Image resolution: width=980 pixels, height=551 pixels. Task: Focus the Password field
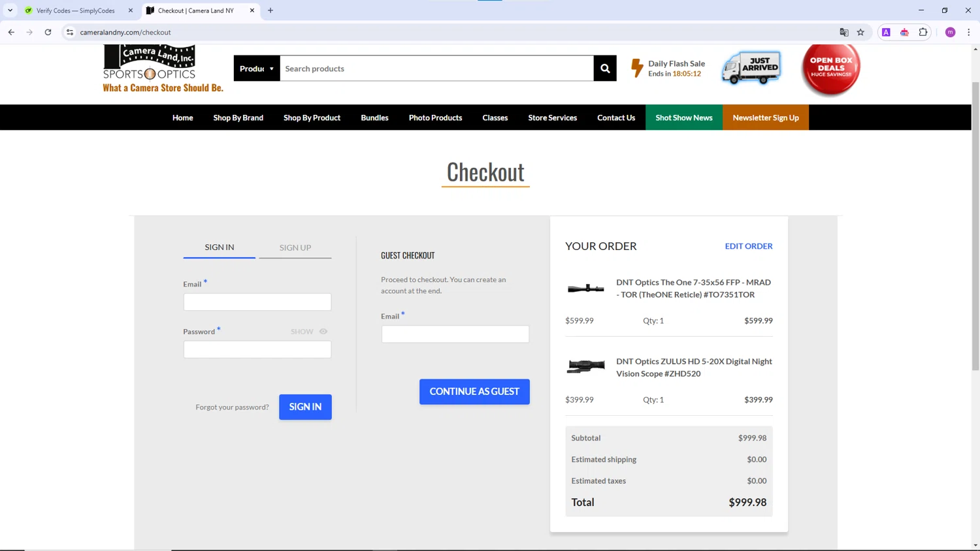257,349
